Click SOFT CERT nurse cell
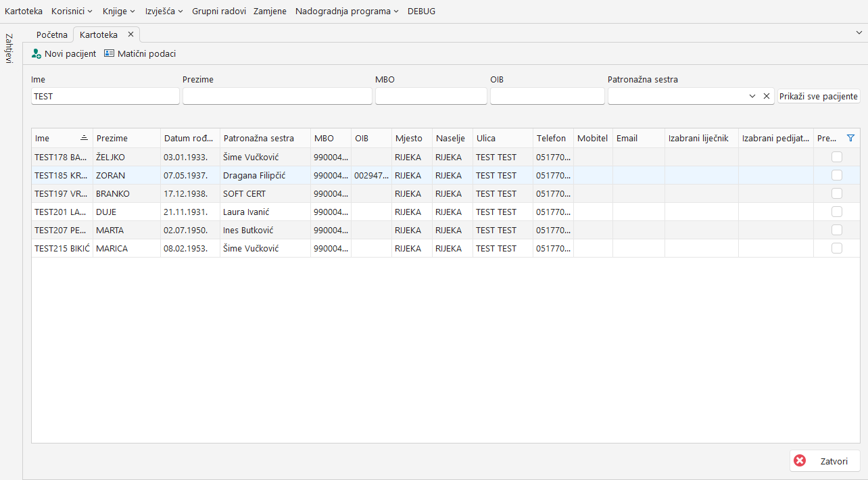The height and width of the screenshot is (480, 868). [x=265, y=193]
